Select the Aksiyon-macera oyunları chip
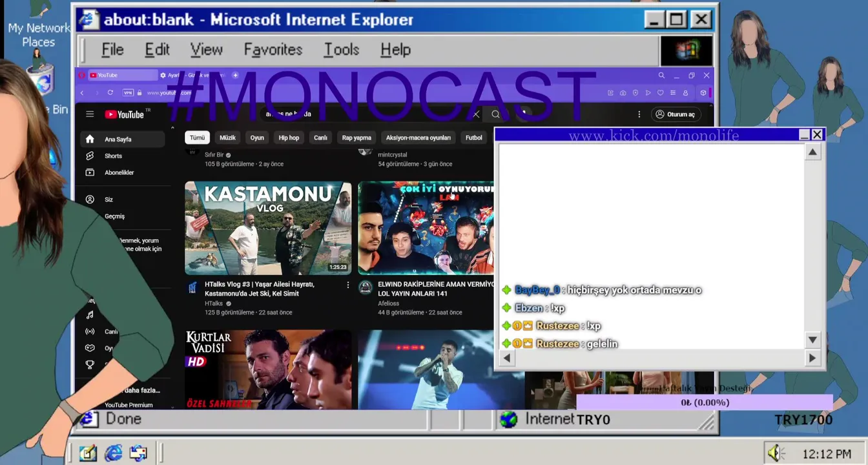 point(418,138)
